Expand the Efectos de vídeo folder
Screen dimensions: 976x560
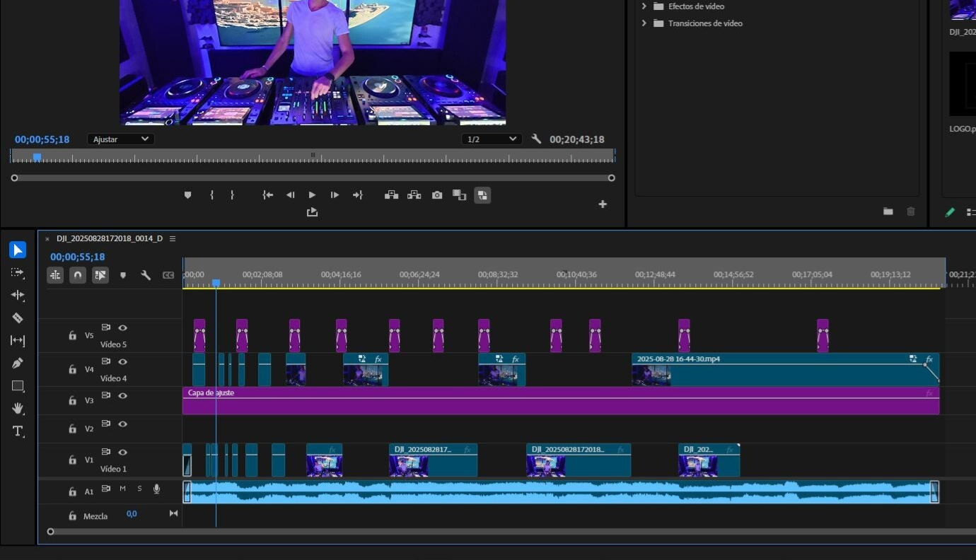point(644,6)
